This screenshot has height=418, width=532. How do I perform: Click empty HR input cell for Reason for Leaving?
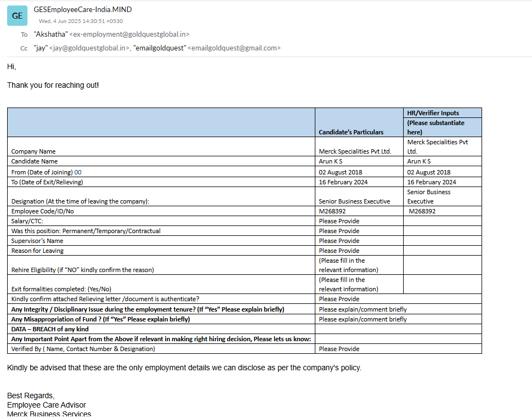tap(442, 251)
